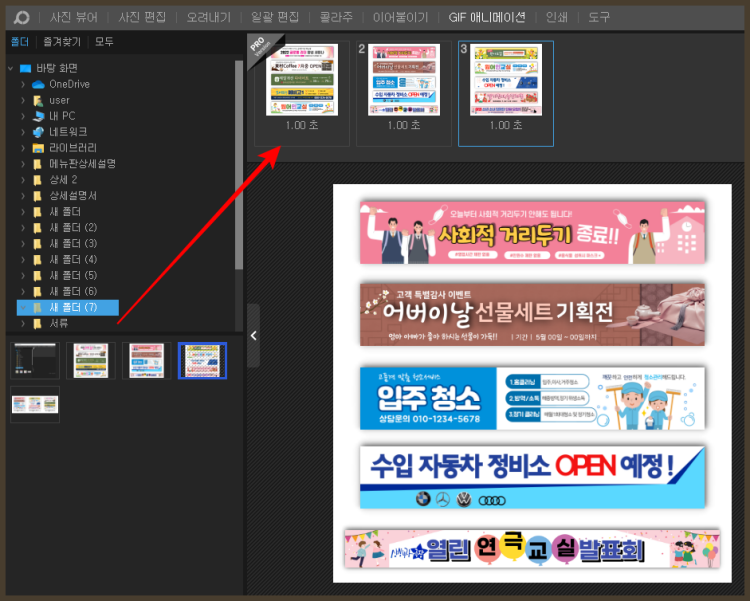
Task: Select the 새 폴더 (4) tree item
Action: point(73,260)
